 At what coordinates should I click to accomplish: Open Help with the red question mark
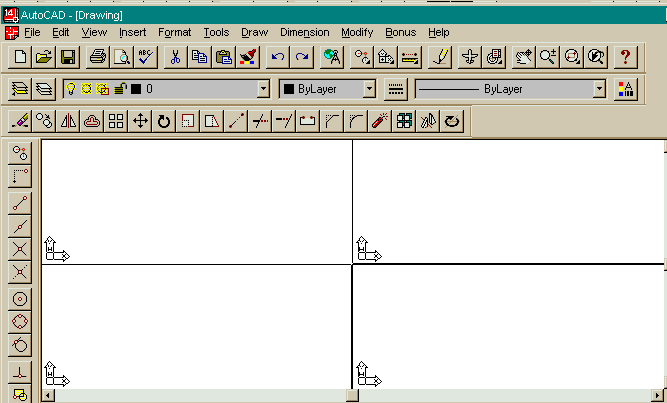(625, 57)
